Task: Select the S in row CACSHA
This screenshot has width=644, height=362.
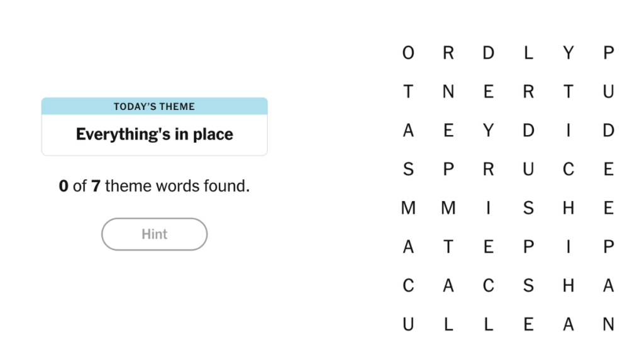Action: tap(529, 285)
